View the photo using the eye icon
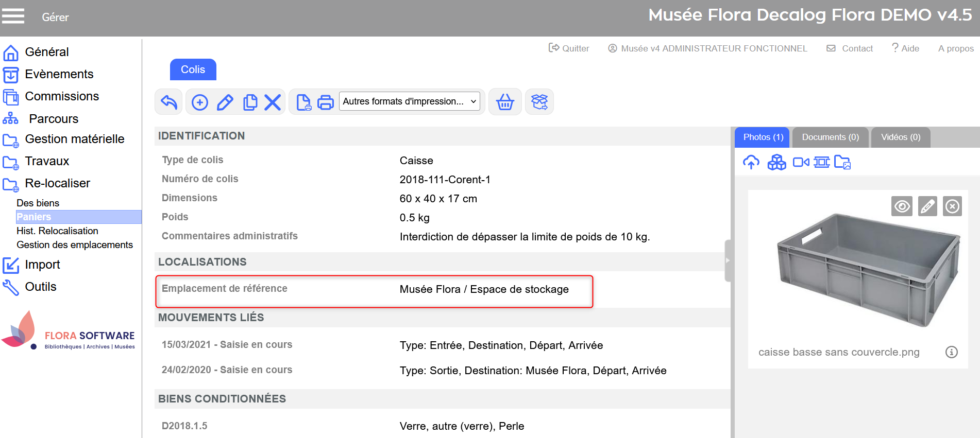 pos(902,206)
